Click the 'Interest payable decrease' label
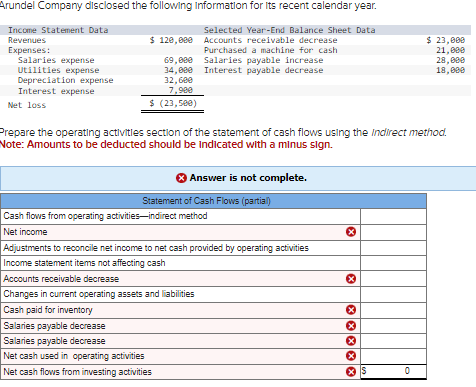Viewport: 476px width, 387px height. tap(264, 70)
